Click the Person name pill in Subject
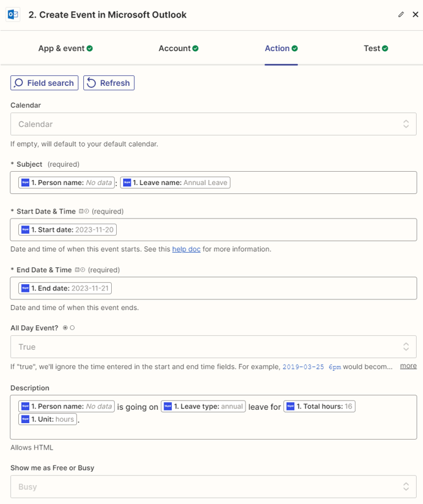 point(66,183)
